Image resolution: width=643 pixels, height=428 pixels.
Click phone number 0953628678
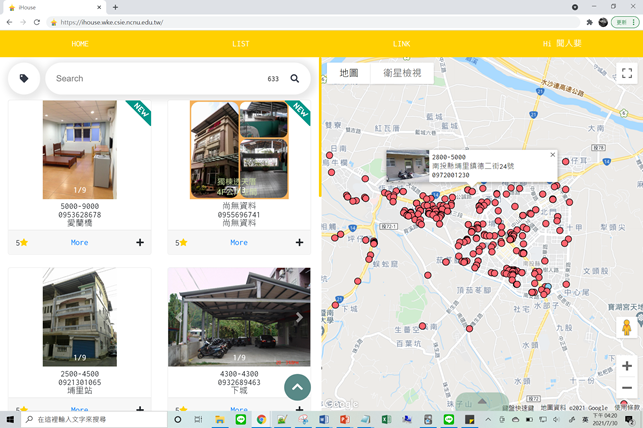pos(80,215)
